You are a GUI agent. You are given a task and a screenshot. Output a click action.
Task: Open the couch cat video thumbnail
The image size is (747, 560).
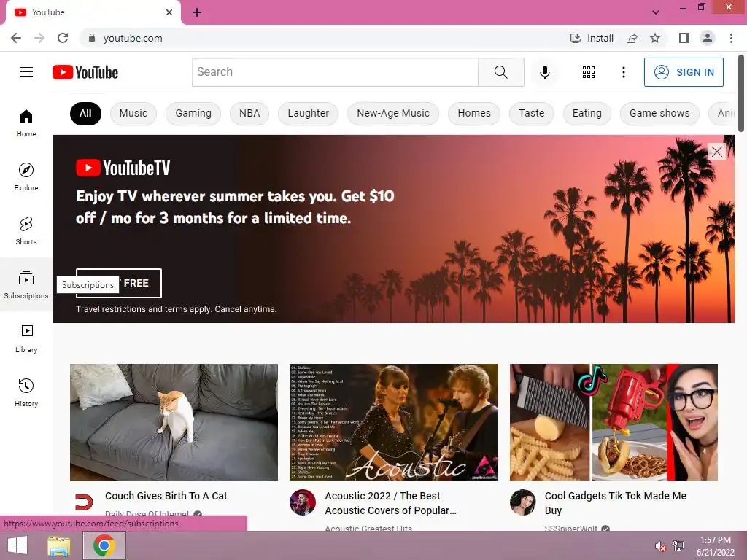174,422
